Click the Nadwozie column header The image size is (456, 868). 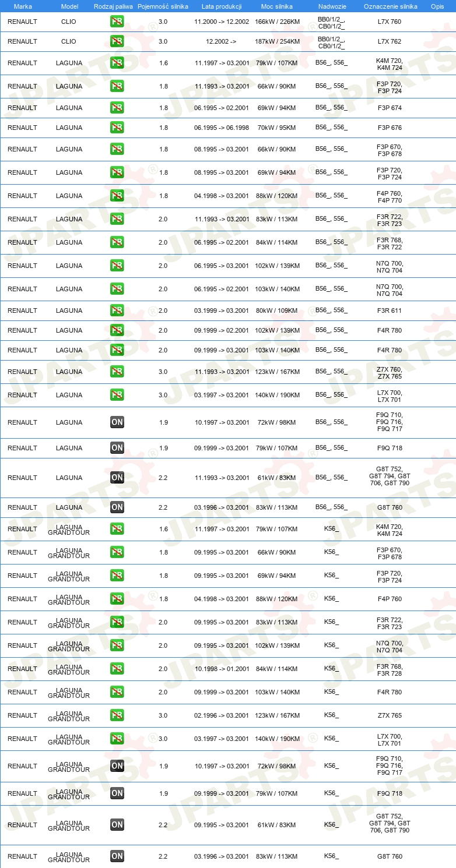point(331,6)
